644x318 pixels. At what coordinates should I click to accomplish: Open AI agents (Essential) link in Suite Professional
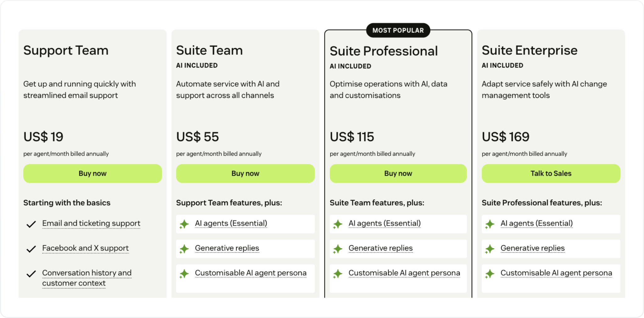[384, 223]
